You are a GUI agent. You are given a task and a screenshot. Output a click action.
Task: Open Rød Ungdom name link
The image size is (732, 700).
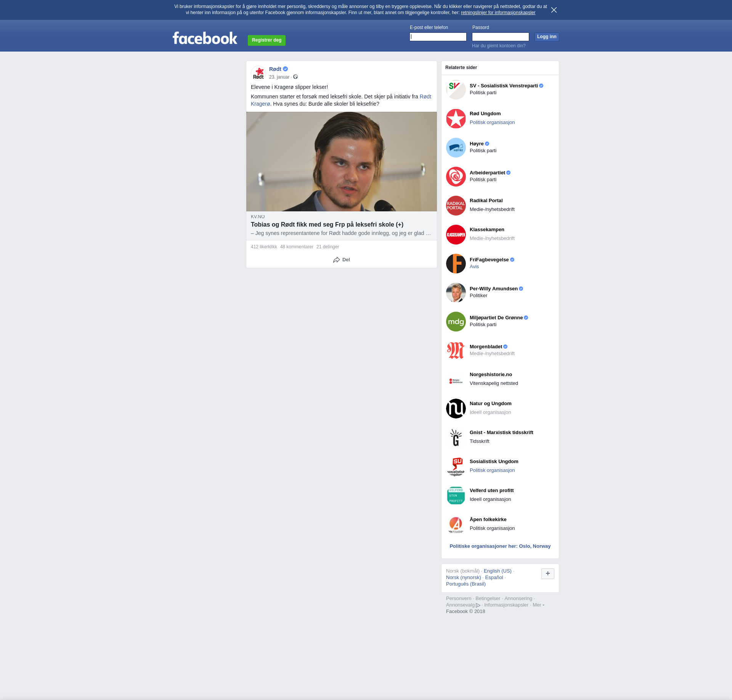[485, 114]
